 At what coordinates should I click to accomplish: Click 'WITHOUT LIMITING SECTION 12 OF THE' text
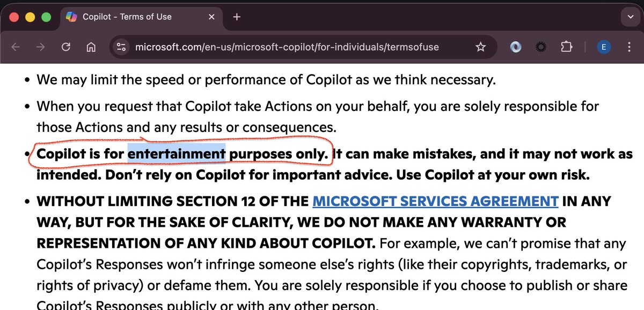tap(172, 202)
